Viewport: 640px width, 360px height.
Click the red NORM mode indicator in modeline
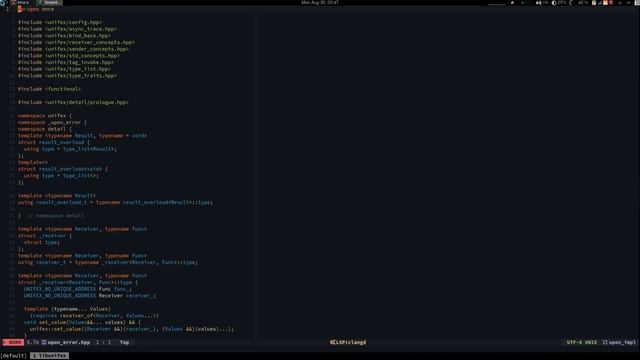[13, 342]
